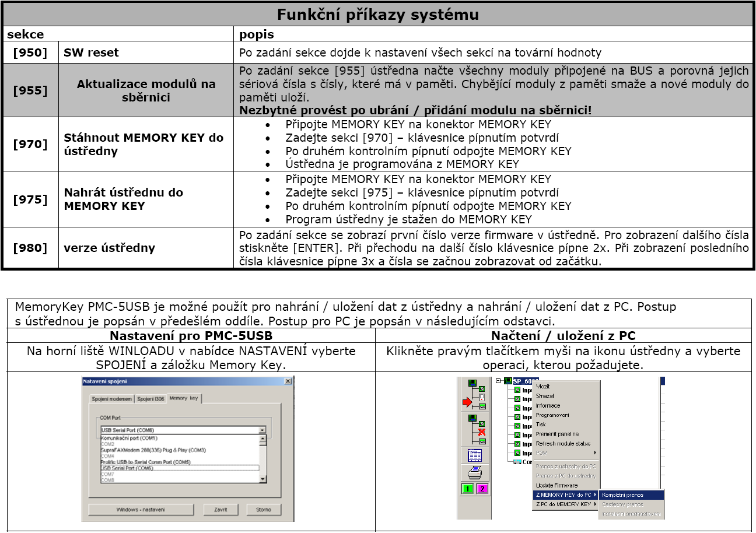Click the module tree icon with red X
Image resolution: width=756 pixels, height=533 pixels.
[x=475, y=429]
